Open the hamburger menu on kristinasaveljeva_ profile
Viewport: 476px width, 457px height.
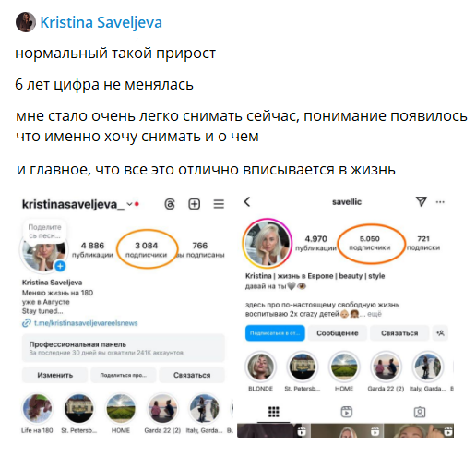pos(219,204)
